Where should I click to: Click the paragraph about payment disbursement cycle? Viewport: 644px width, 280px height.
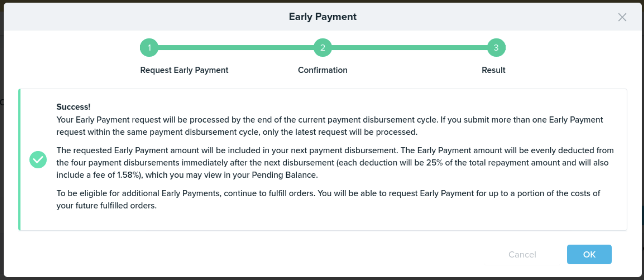330,126
